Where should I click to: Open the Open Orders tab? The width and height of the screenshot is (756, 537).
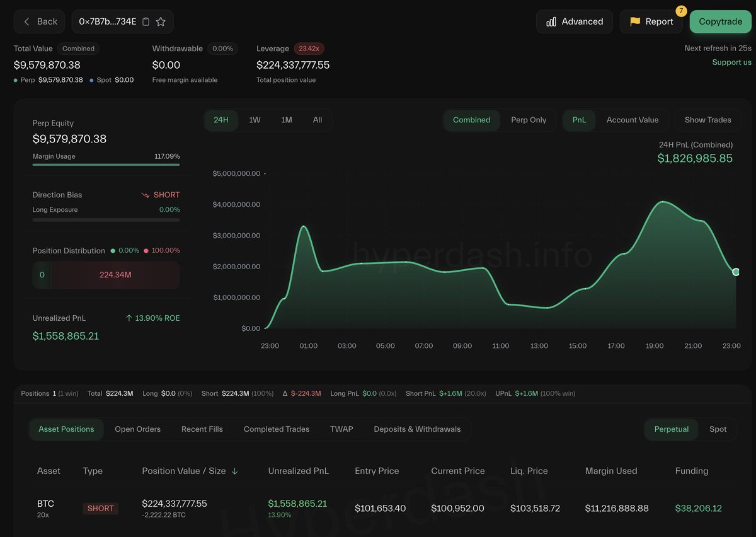coord(138,429)
